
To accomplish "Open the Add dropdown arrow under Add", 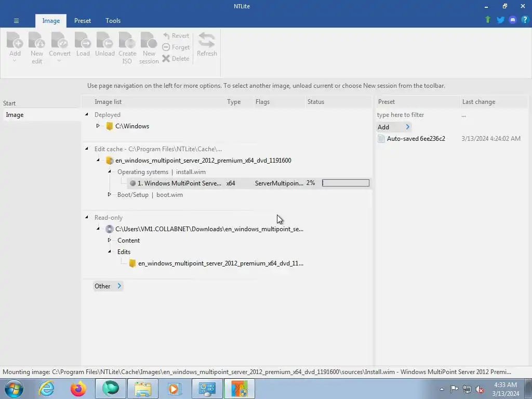I will 15,61.
